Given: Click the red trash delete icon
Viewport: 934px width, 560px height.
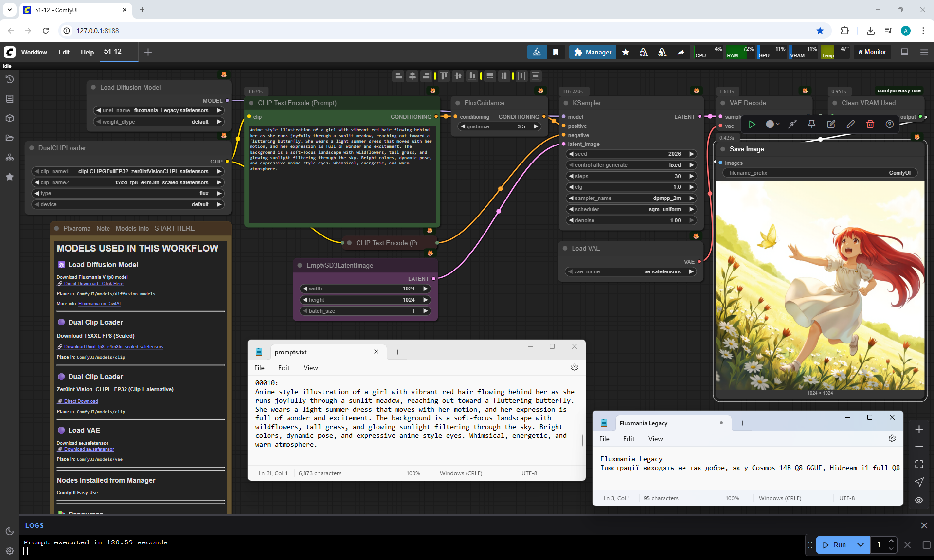Looking at the screenshot, I should click(x=870, y=124).
